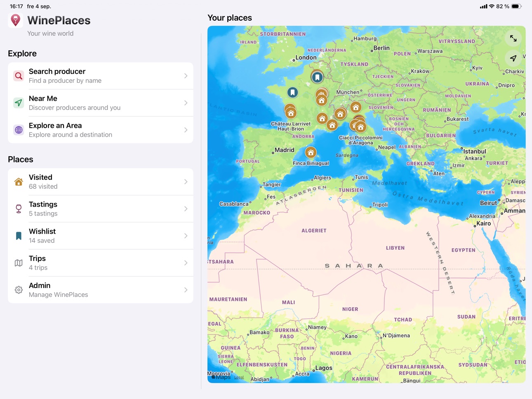
Task: Select the home pin below Österrike label
Action: (x=355, y=108)
